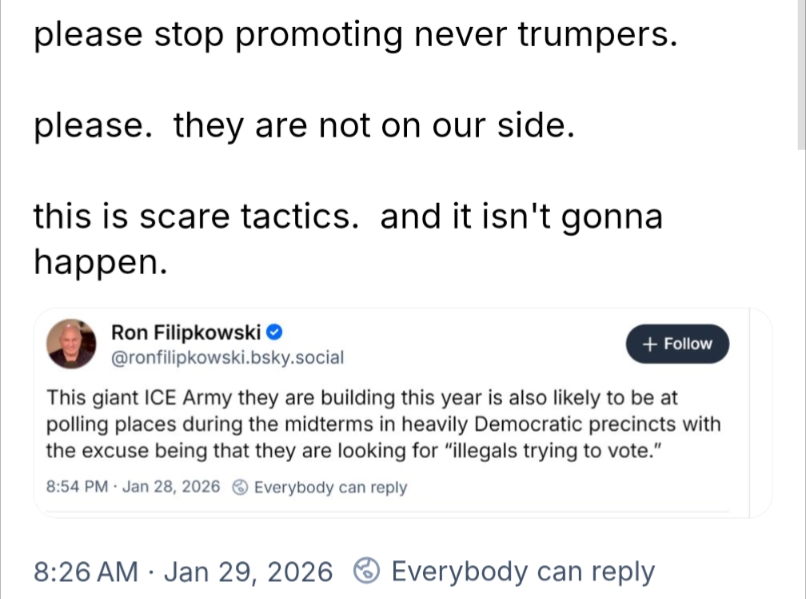The height and width of the screenshot is (599, 806).
Task: Click the quoted post's small "Everybody can reply" label
Action: (331, 488)
